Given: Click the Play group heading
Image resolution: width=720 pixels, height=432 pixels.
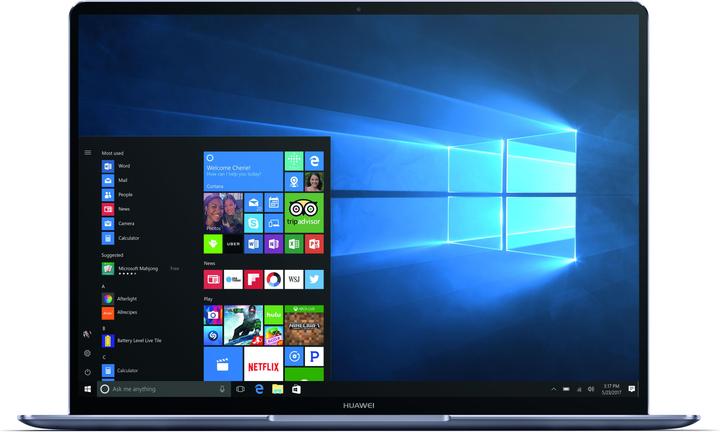Looking at the screenshot, I should click(208, 299).
